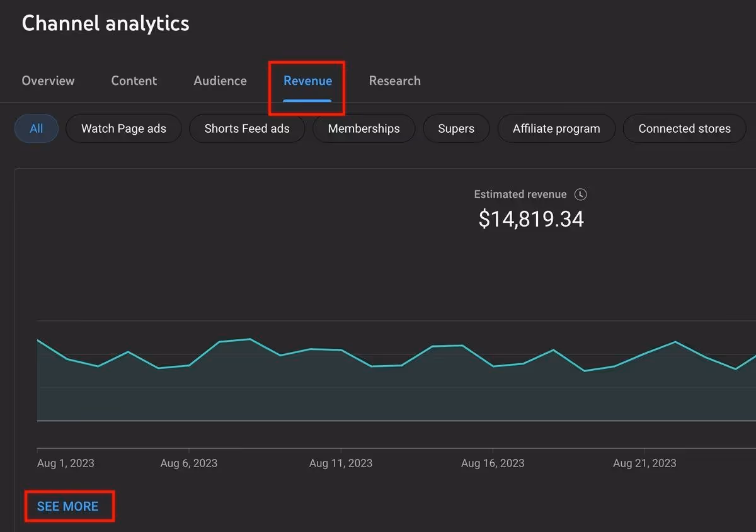
Task: Filter by Supers revenue
Action: pos(456,128)
